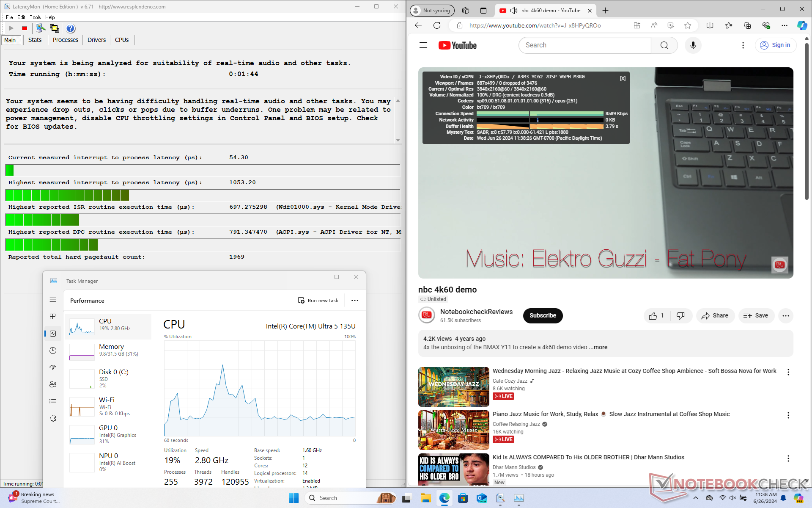Screen dimensions: 812x508
Task: Click the YouTube search input field
Action: [584, 45]
